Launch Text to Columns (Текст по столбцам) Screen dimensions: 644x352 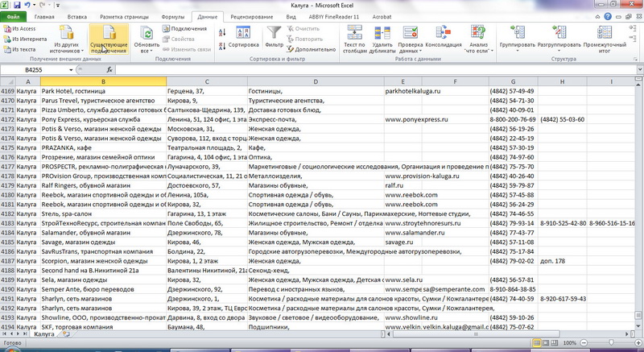[354, 39]
